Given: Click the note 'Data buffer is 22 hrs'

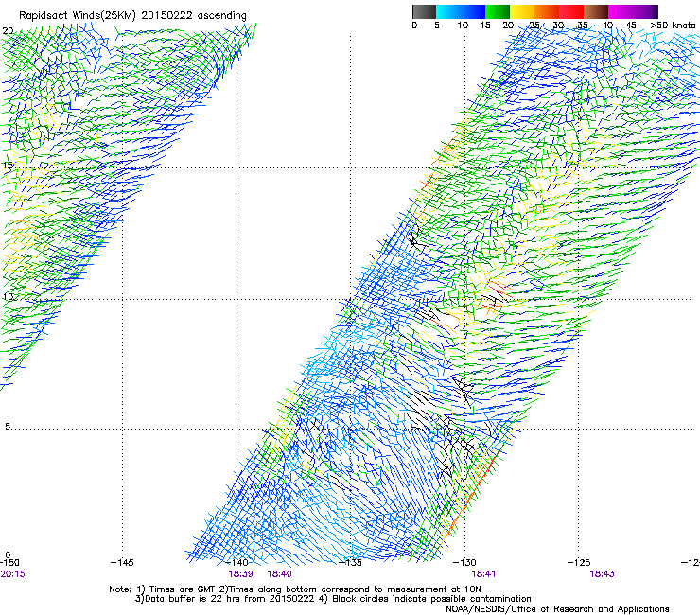Looking at the screenshot, I should click(192, 599).
